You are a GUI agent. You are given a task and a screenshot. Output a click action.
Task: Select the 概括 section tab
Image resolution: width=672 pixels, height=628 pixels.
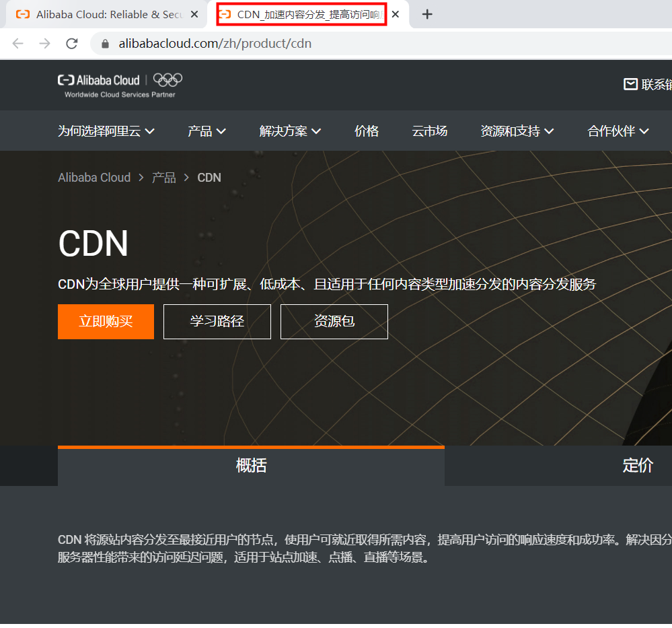click(x=251, y=466)
